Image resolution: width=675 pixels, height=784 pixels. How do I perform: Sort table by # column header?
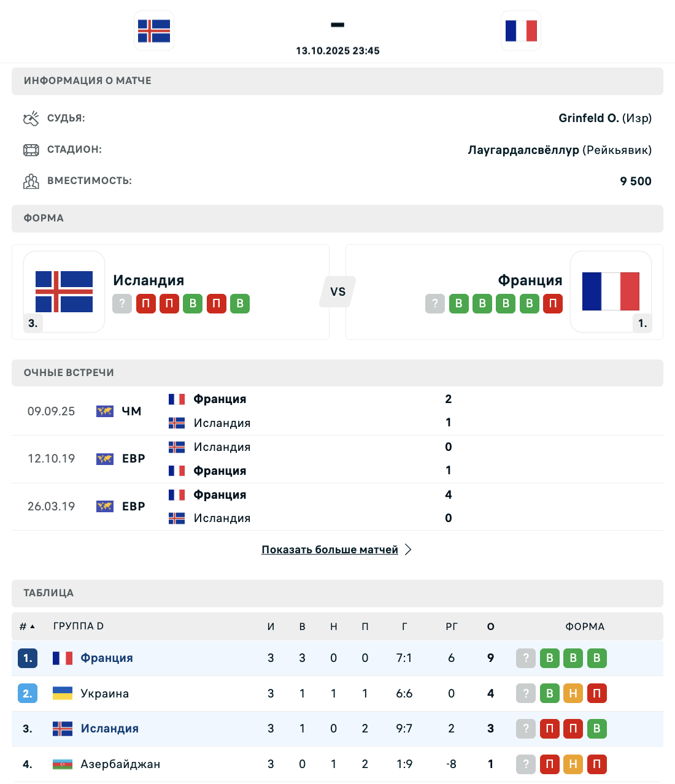pyautogui.click(x=26, y=626)
